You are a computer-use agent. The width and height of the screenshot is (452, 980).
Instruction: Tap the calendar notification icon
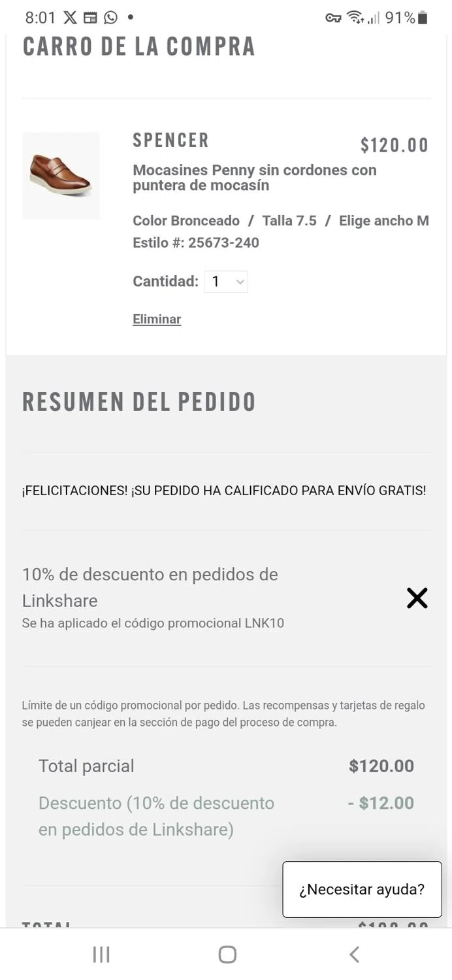(90, 18)
